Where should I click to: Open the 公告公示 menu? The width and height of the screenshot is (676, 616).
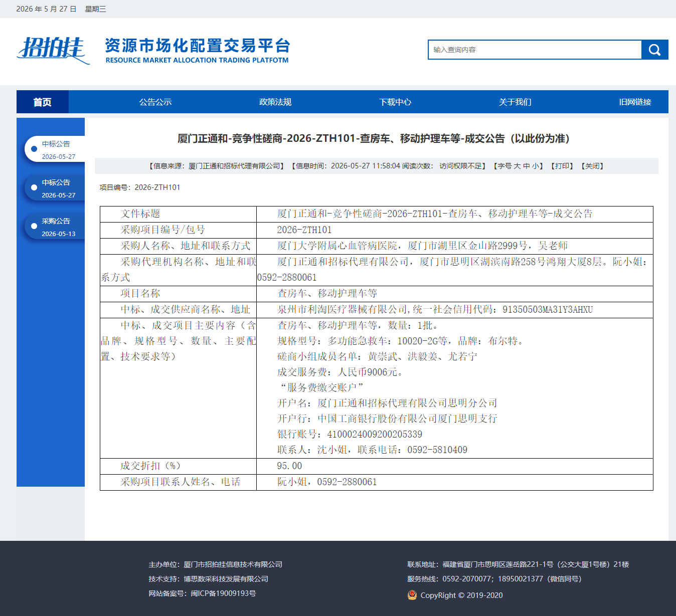pos(155,102)
